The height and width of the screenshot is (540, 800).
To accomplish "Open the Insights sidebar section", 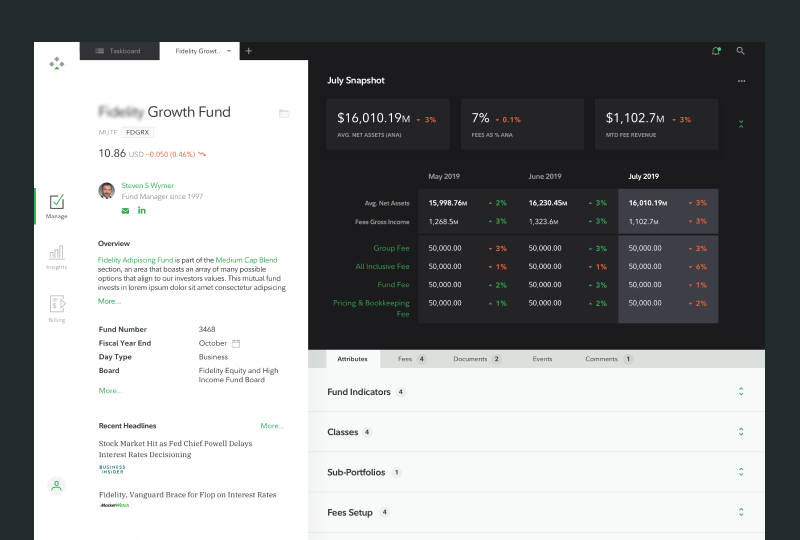I will [56, 257].
